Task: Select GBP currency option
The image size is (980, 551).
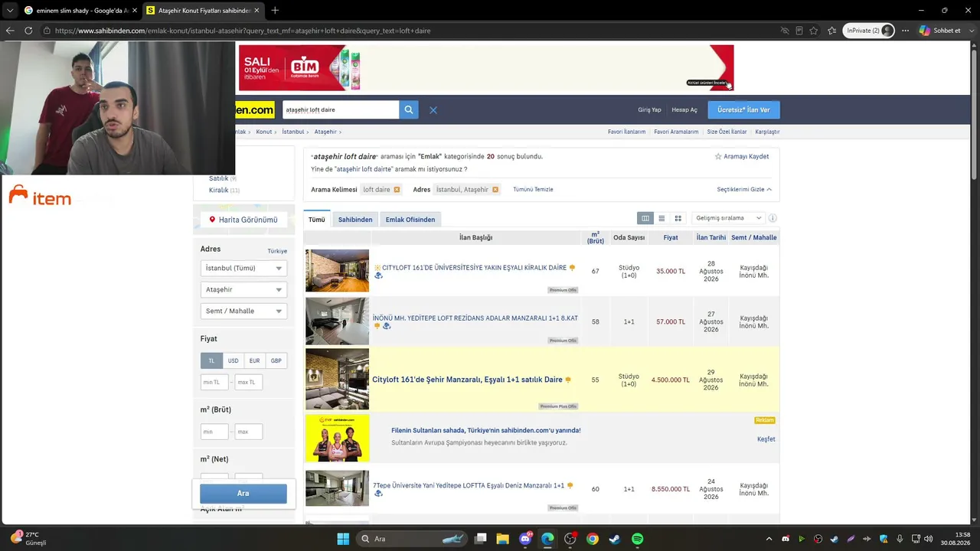Action: click(276, 360)
